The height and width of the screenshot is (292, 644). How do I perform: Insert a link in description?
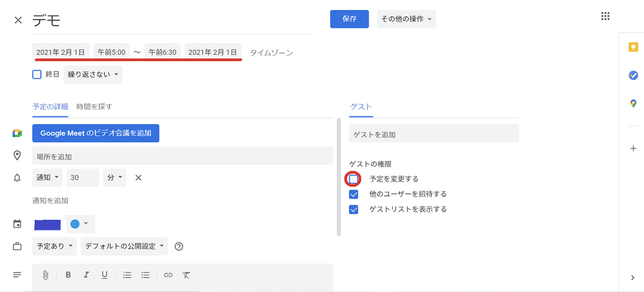pyautogui.click(x=168, y=275)
